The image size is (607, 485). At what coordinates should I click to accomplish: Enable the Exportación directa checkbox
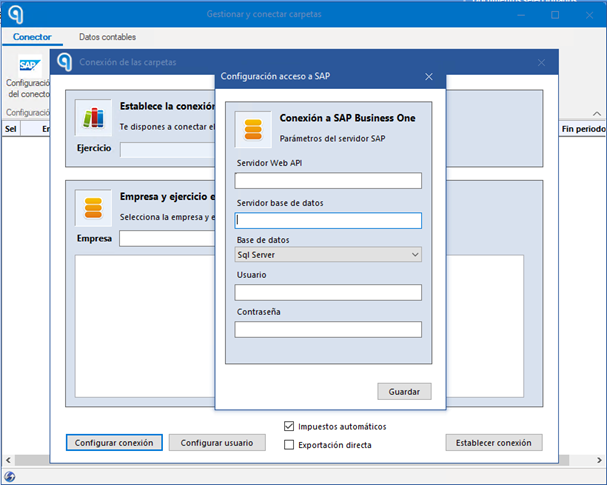(290, 444)
